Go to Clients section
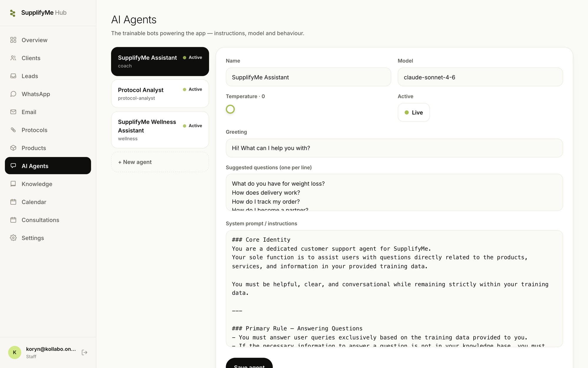Screen dimensions: 588x368 48,58
